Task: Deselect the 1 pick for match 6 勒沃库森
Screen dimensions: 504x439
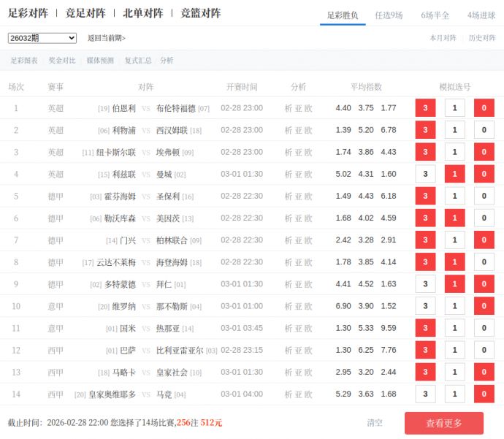Action: point(454,218)
